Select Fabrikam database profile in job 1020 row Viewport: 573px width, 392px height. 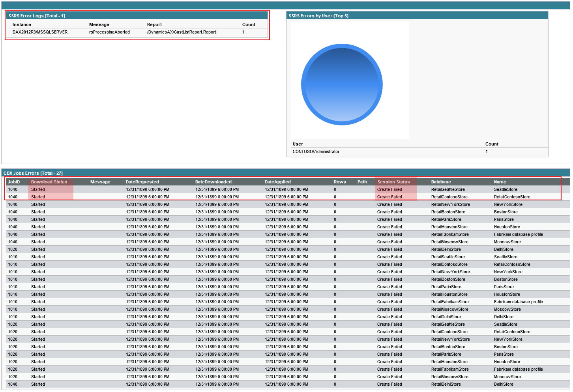tap(519, 369)
